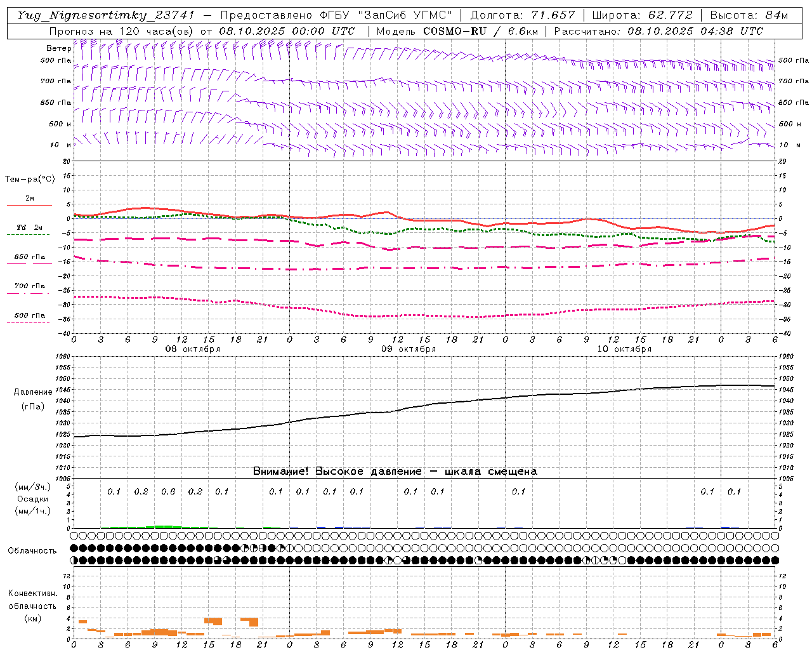The width and height of the screenshot is (812, 650).
Task: Click the 'Прогноз на 120 часа(ов)' forecast text
Action: point(122,31)
